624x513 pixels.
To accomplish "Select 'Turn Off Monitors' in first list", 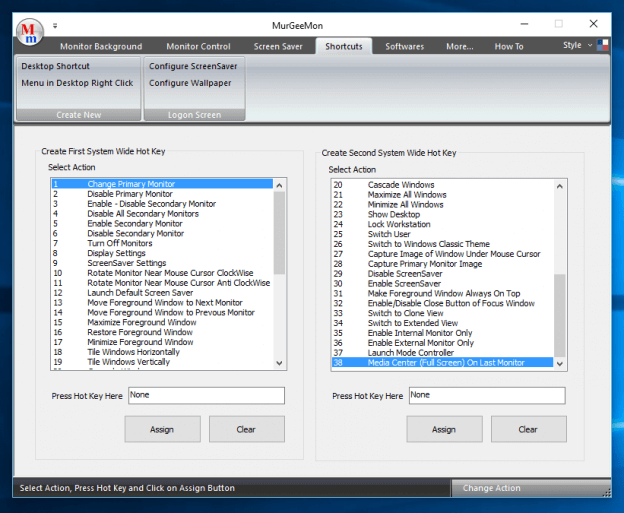I will [119, 243].
